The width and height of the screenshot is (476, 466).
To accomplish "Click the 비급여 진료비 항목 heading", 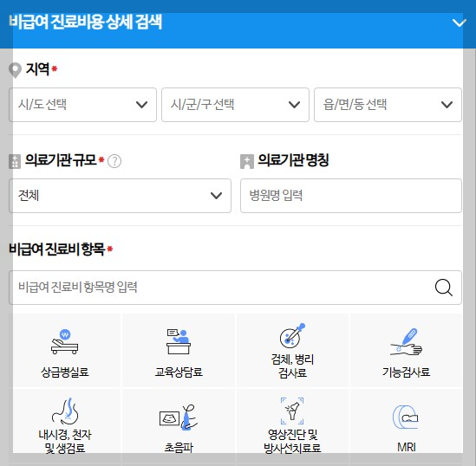I will tap(56, 249).
